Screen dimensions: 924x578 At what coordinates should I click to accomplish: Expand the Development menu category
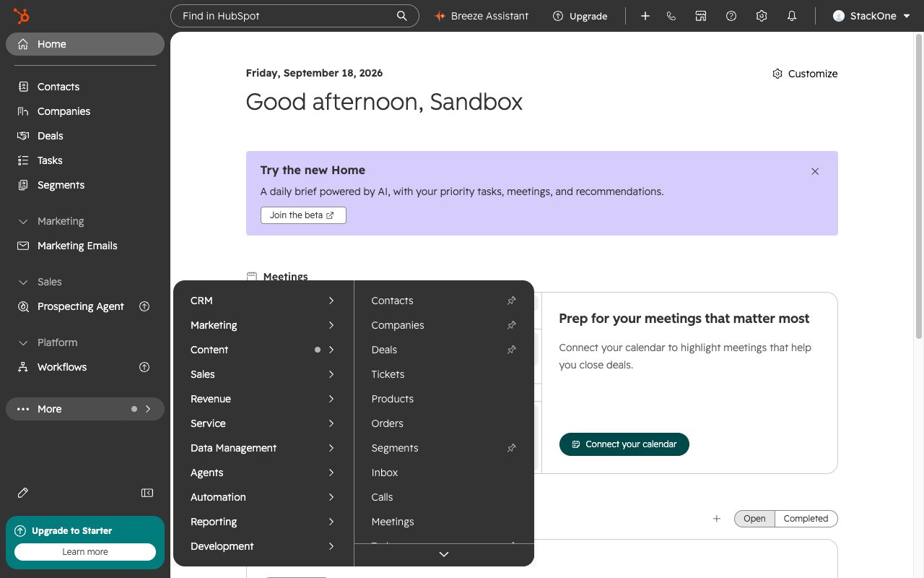point(263,546)
